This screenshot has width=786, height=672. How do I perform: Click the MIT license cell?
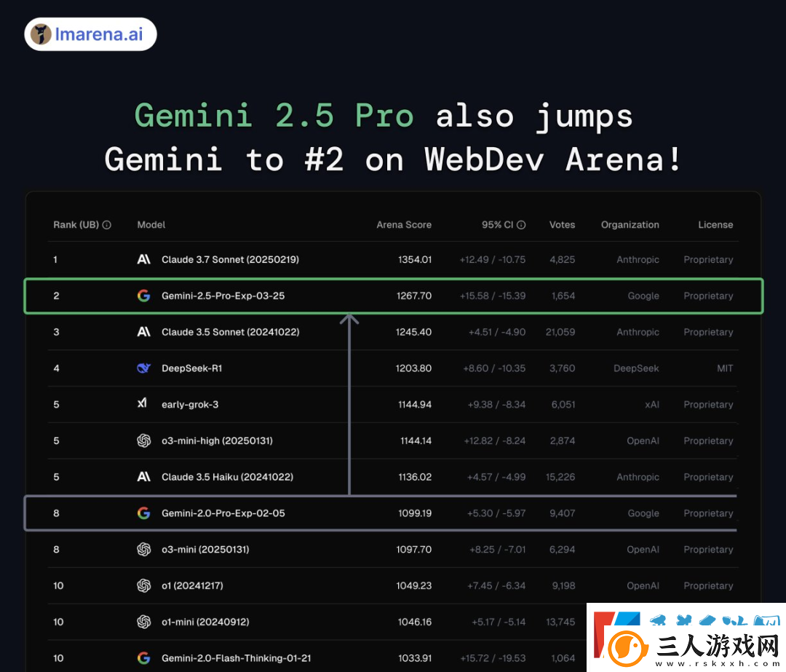[x=725, y=368]
